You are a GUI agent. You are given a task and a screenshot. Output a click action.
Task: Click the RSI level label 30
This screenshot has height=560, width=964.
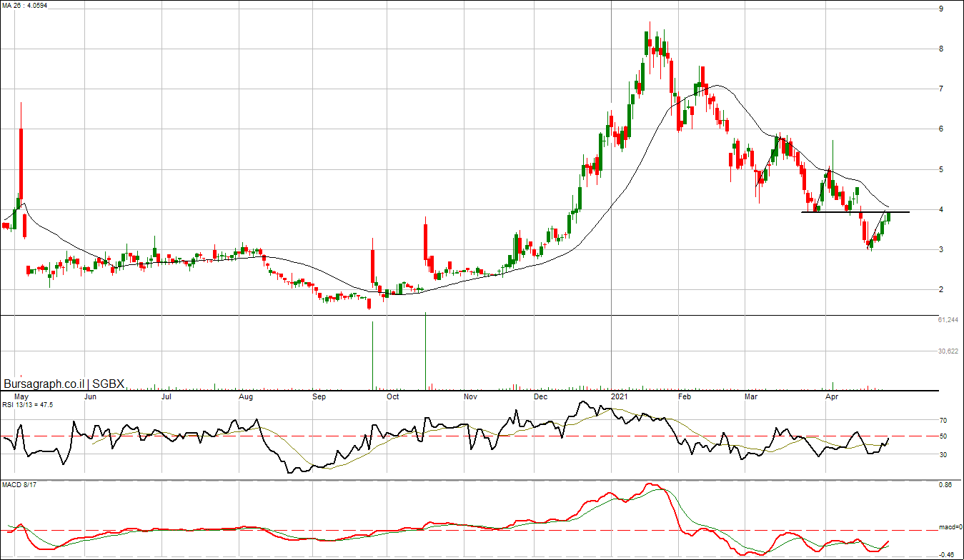tap(943, 454)
